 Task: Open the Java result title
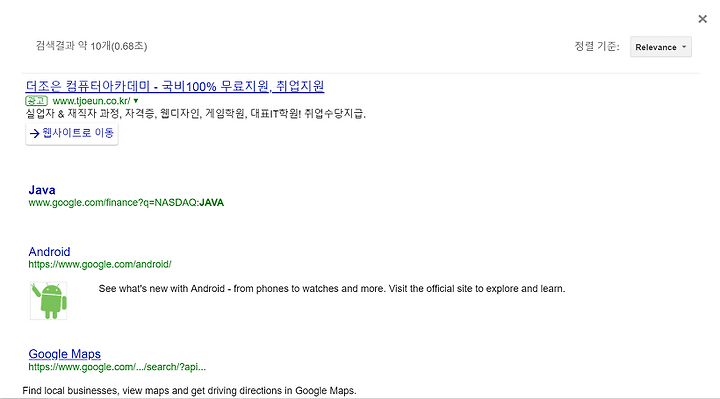pyautogui.click(x=42, y=190)
